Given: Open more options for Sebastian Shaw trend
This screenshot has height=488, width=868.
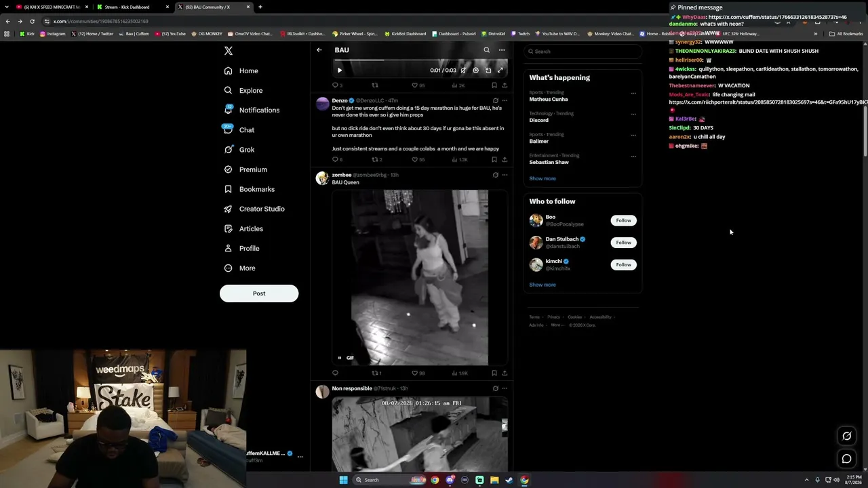Looking at the screenshot, I should [x=633, y=156].
